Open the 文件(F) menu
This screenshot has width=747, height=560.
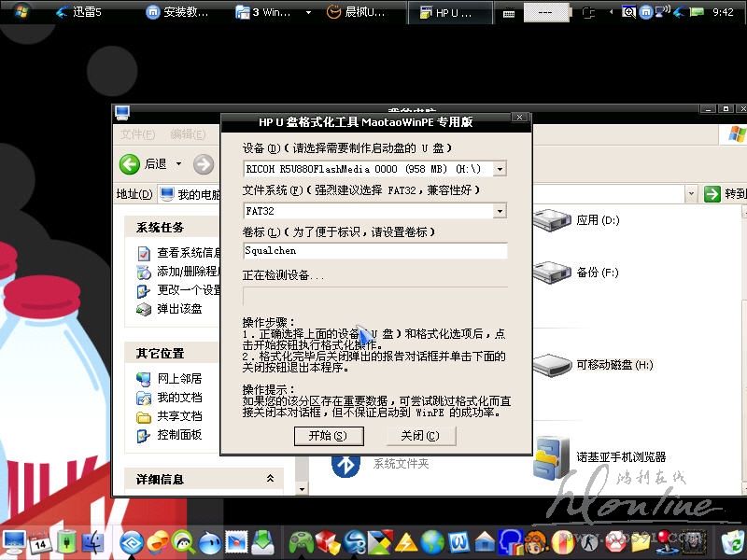137,134
